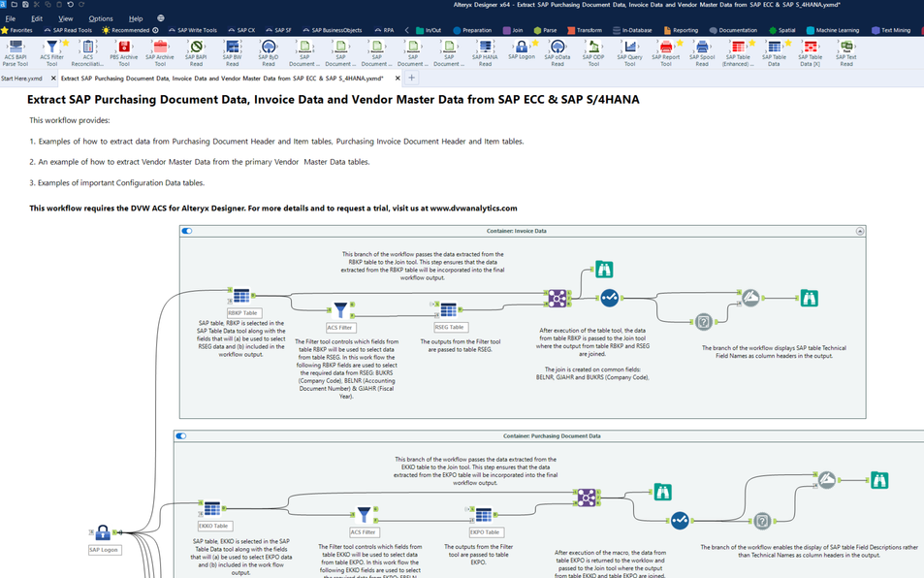Toggle favorite star on SAP Logon tool
The image size is (924, 578).
pyautogui.click(x=535, y=43)
